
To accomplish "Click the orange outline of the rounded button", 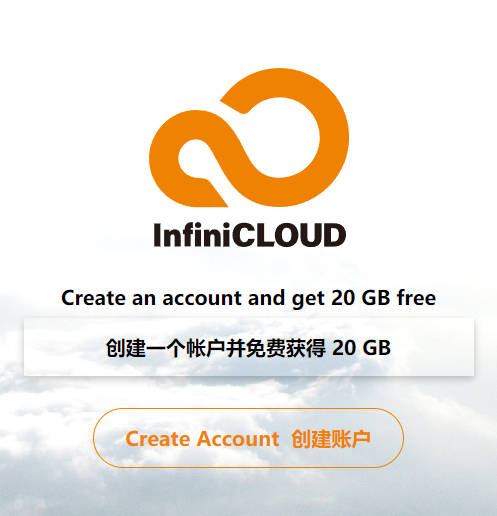I will pyautogui.click(x=248, y=409).
